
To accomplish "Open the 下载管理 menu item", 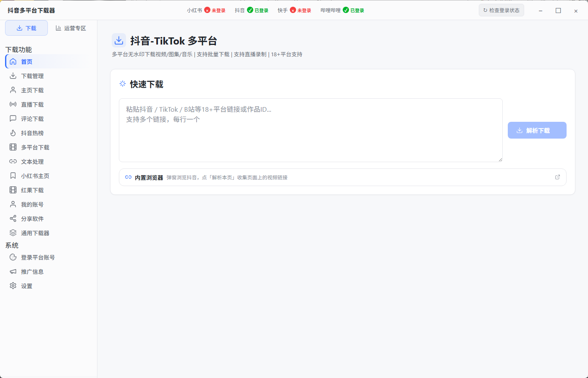I will click(48, 76).
